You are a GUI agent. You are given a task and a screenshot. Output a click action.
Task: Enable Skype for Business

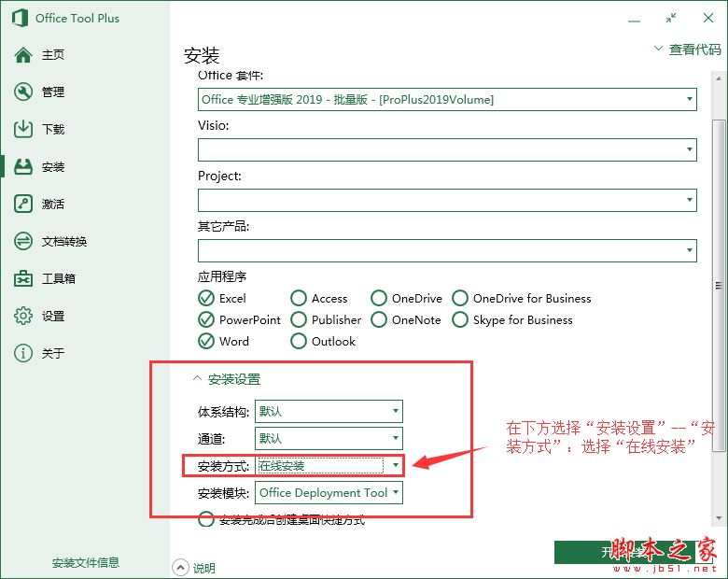click(x=460, y=319)
